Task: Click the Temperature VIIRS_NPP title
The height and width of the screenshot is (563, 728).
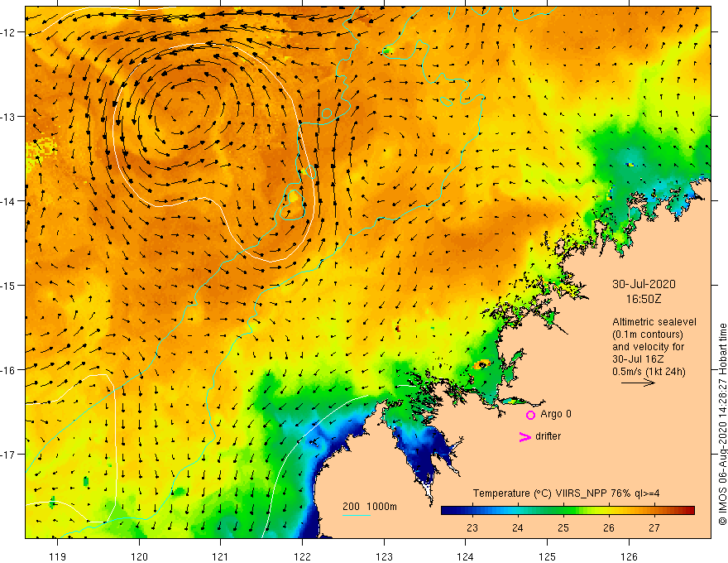Action: click(566, 493)
